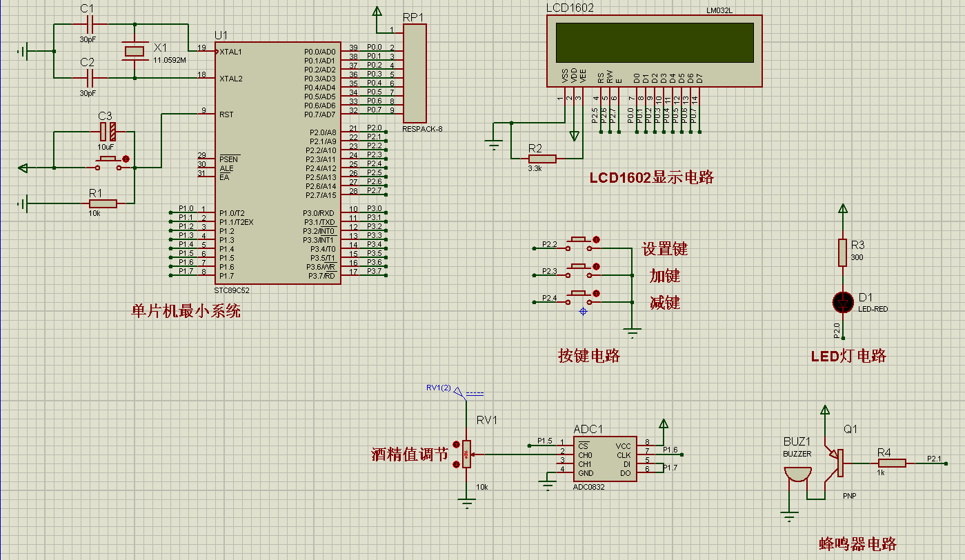Screen dimensions: 965x560
Task: Click the Q1 PNP transistor symbol
Action: 837,461
